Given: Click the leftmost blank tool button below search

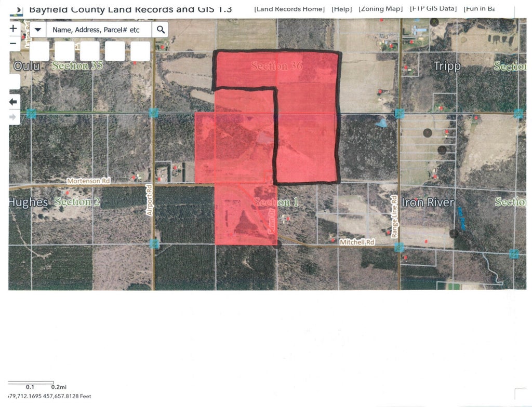Looking at the screenshot, I should point(39,51).
